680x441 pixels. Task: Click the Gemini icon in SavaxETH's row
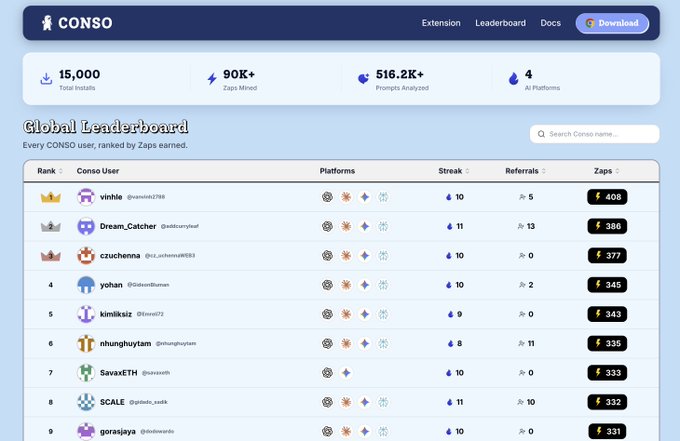click(346, 373)
